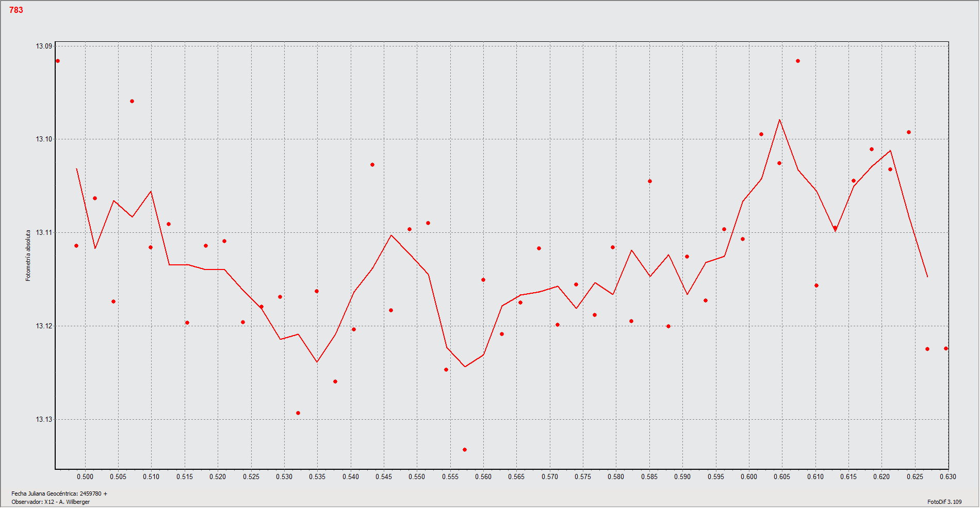Click the "FotoDif 3.109" version label
Viewport: 980px width, 508px height.
point(944,502)
